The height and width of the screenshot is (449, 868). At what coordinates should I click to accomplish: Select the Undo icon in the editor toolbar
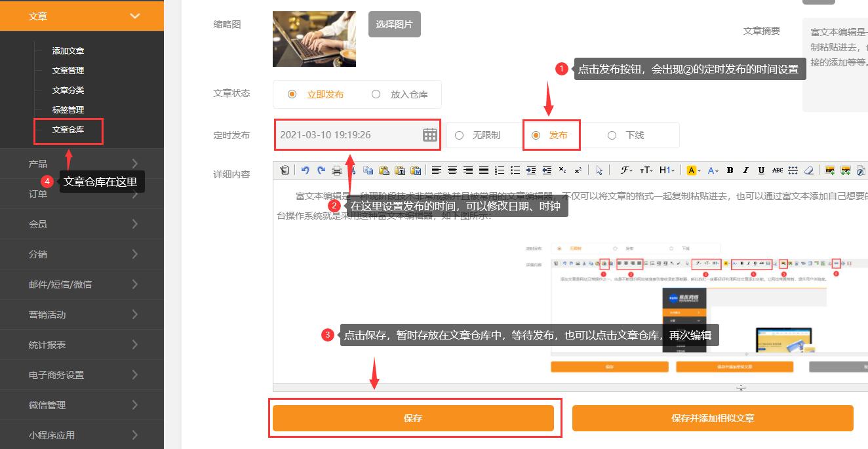pyautogui.click(x=306, y=170)
